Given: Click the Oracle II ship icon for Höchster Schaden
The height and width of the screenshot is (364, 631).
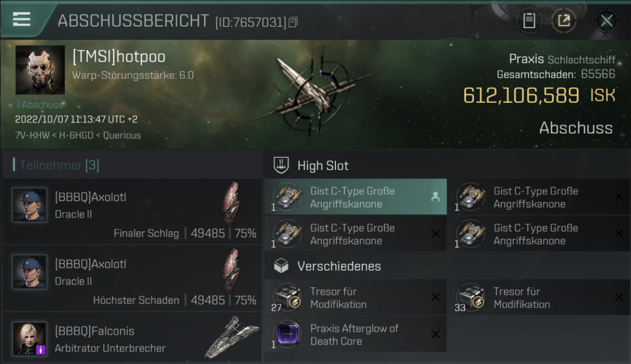Looking at the screenshot, I should point(231,271).
